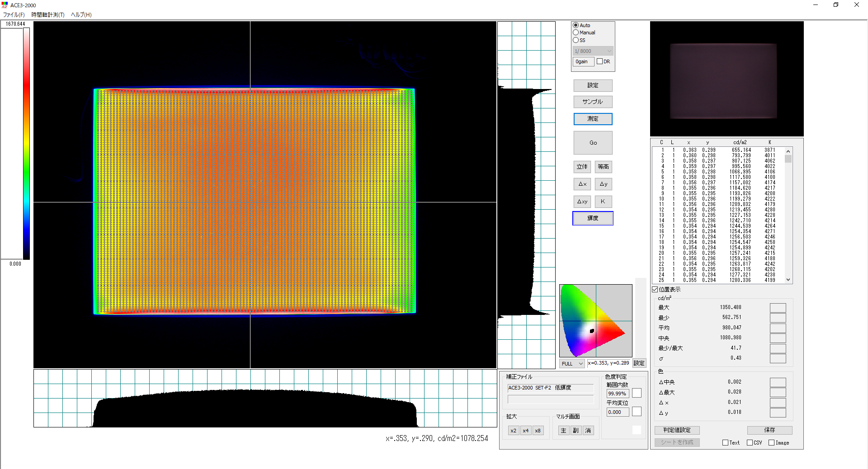Click the 主 multi-screen button
The height and width of the screenshot is (469, 868).
[563, 431]
